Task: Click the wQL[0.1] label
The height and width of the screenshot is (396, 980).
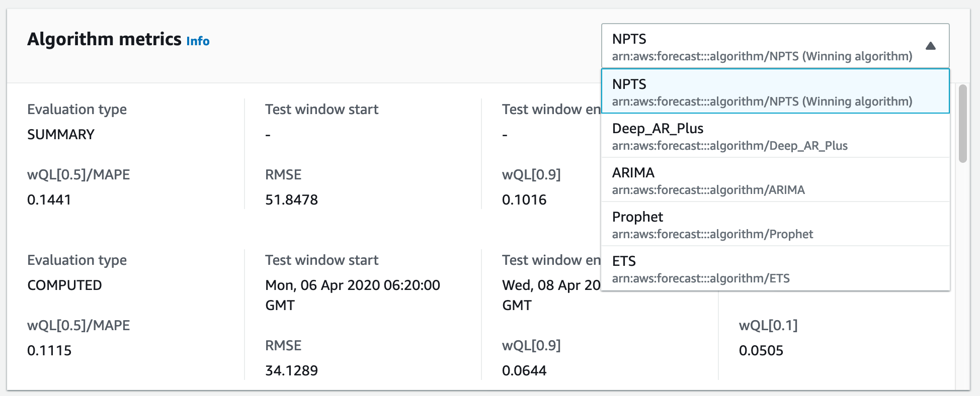Action: (768, 325)
